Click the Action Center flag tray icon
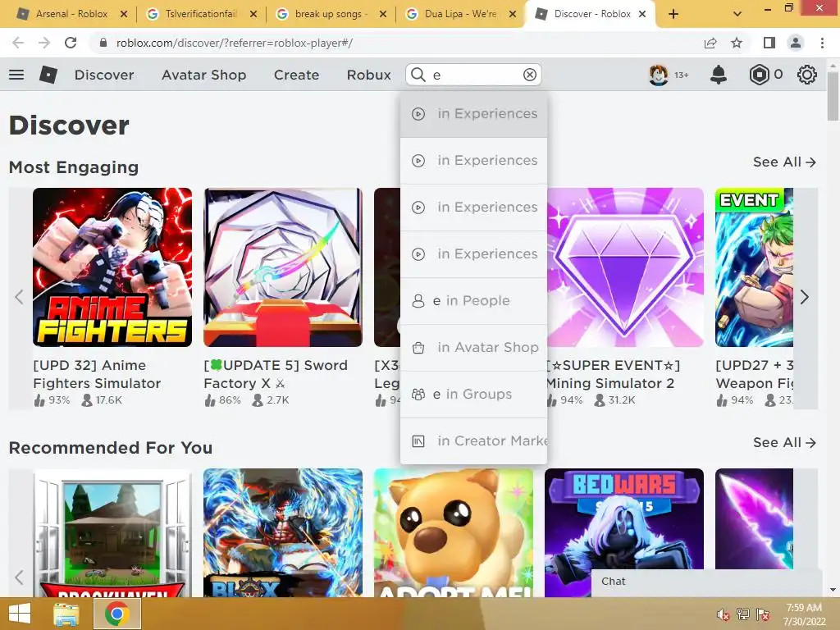Screen dimensions: 840x630 tap(763, 614)
